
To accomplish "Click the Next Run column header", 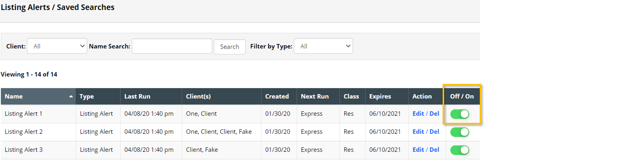I will pos(315,96).
